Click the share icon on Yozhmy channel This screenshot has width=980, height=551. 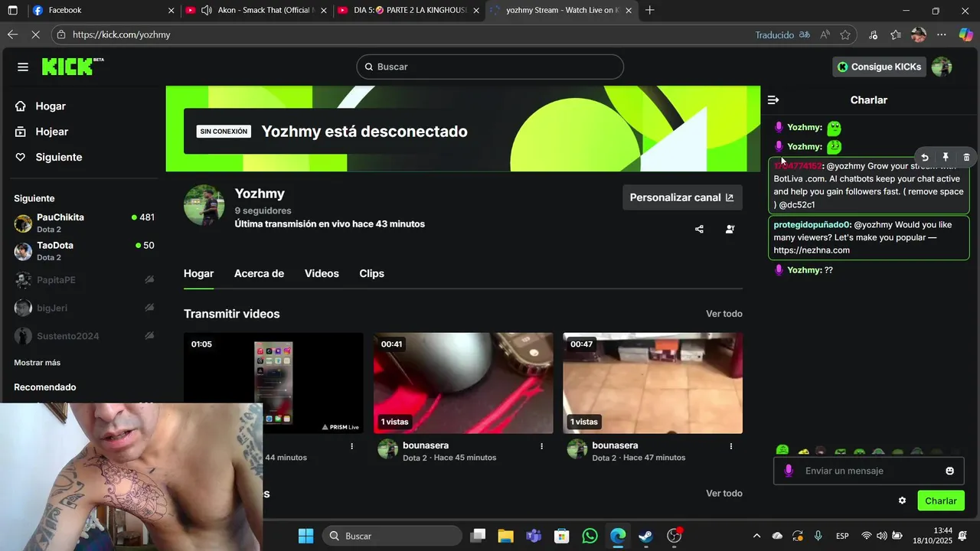pos(699,229)
